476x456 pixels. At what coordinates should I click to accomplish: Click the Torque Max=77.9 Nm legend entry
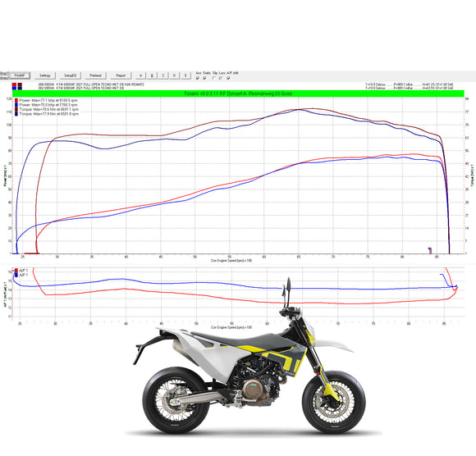click(x=47, y=114)
